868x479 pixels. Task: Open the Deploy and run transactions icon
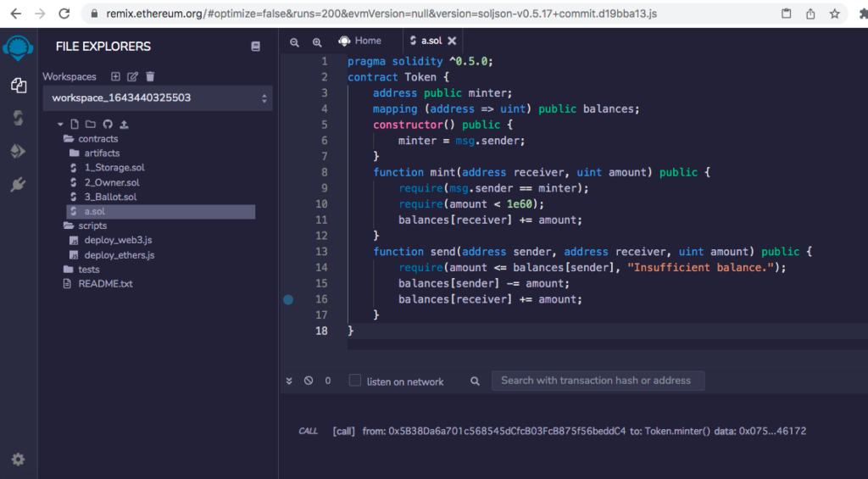[19, 151]
